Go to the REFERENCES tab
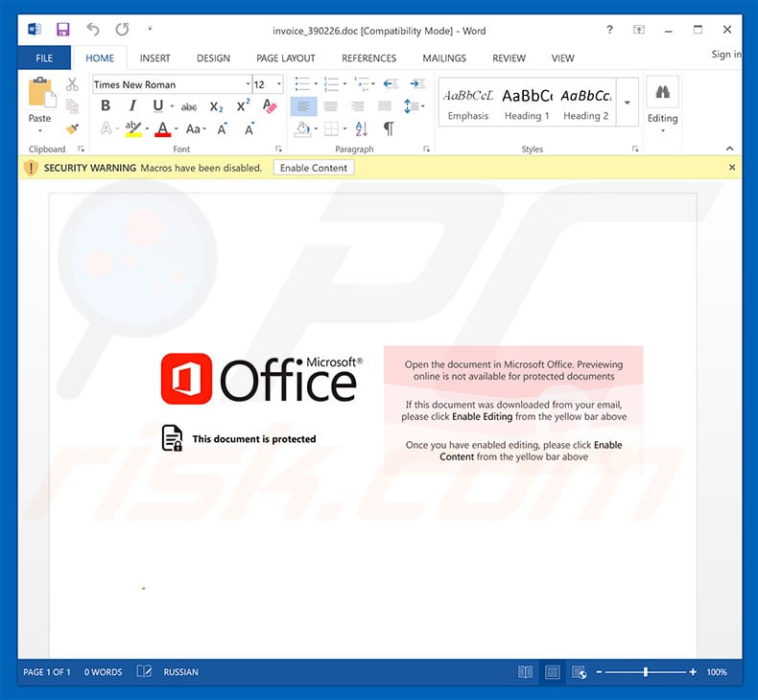Image resolution: width=758 pixels, height=700 pixels. point(368,58)
